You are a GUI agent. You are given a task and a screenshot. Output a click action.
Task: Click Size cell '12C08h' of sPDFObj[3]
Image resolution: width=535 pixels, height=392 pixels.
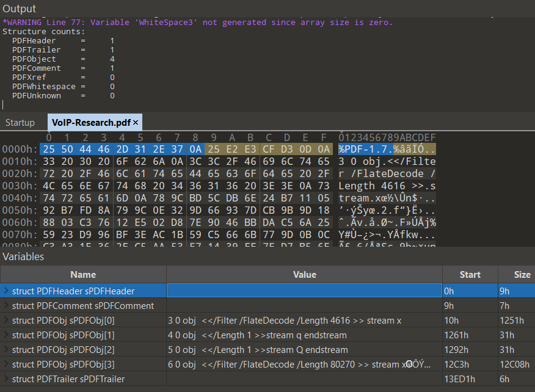[x=514, y=365]
